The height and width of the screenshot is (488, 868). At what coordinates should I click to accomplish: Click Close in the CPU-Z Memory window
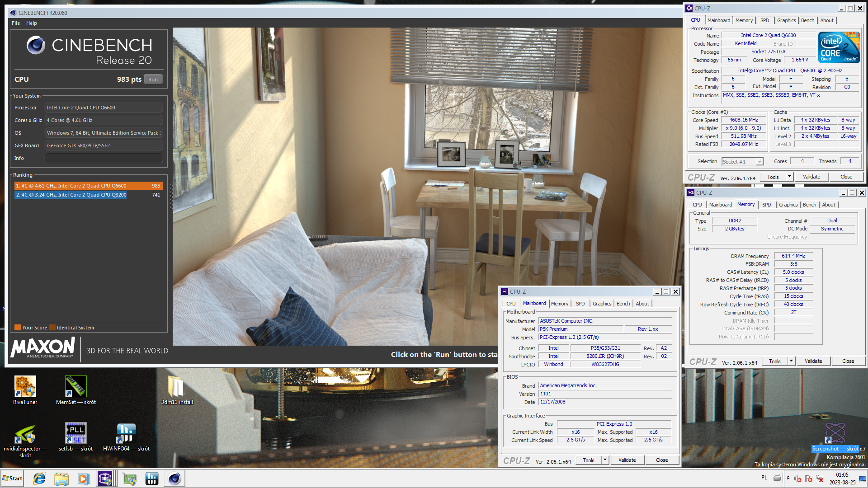pos(848,361)
